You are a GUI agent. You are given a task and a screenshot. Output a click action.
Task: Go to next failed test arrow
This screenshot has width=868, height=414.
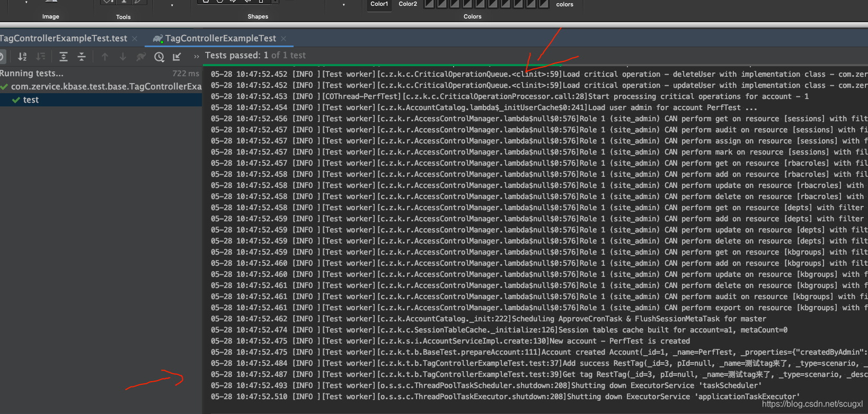point(123,57)
